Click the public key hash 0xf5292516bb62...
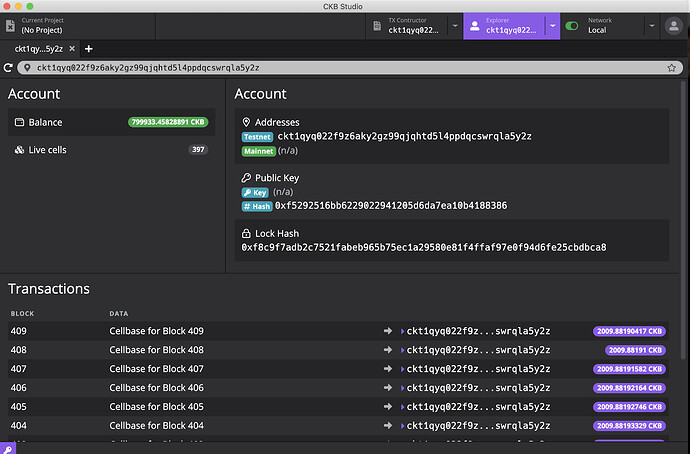 pos(391,205)
